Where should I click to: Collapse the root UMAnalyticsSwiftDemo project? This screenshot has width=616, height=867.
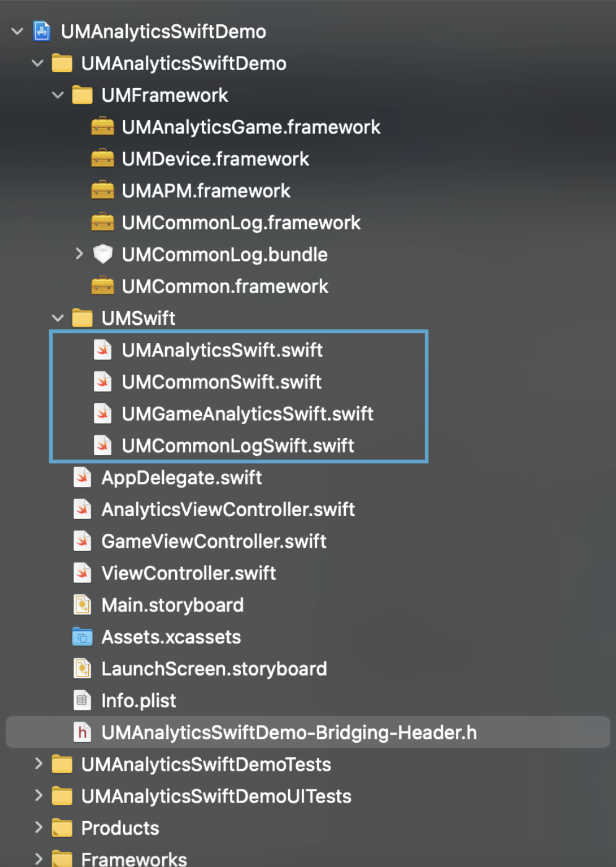pyautogui.click(x=17, y=31)
